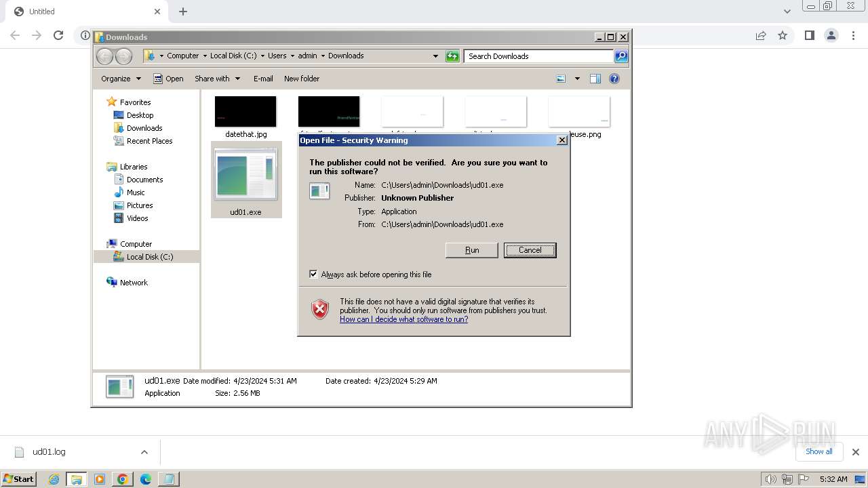Open Recent Places in the navigation pane

(149, 141)
